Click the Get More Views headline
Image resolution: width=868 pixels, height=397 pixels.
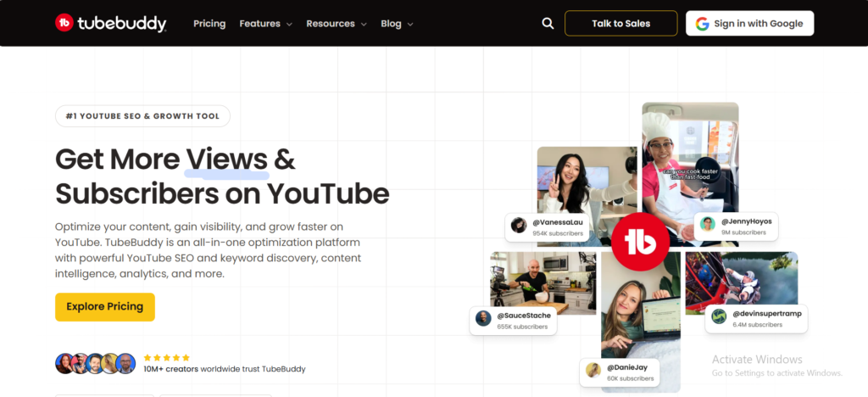[222, 176]
